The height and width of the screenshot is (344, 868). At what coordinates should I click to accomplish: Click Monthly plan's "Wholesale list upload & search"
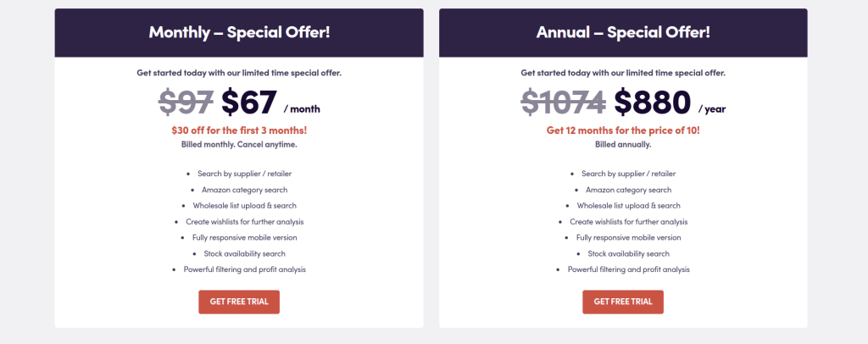pos(245,206)
